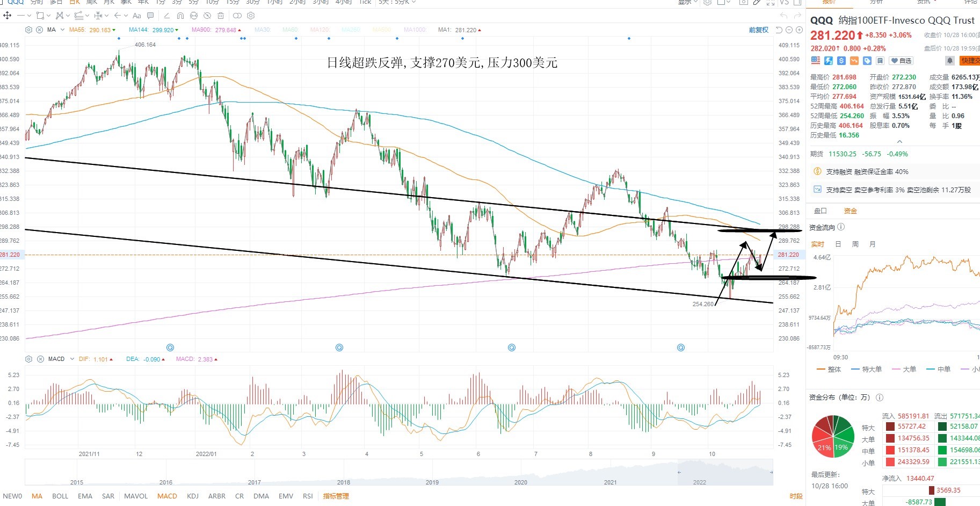Open MACD indicator settings gear
Screen dimensions: 980x506
click(x=29, y=359)
